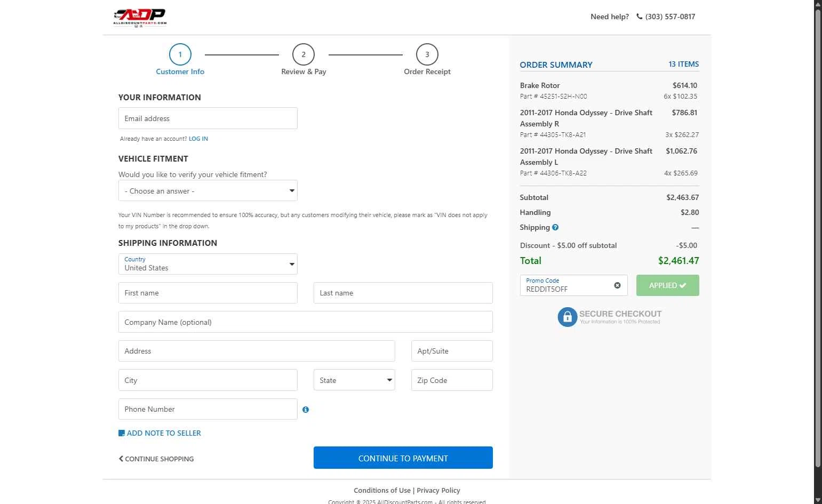This screenshot has width=822, height=504.
Task: Click the total amount $2,461.47
Action: point(679,261)
